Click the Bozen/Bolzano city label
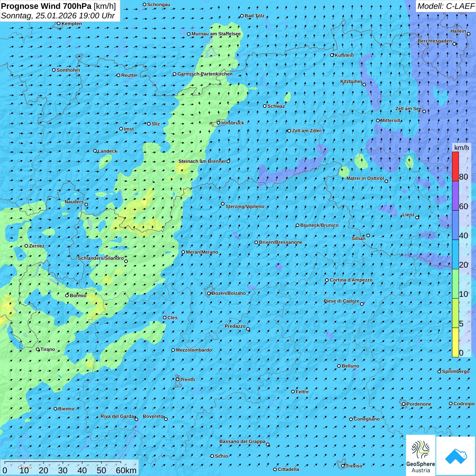Screen dimensions: 476x476 [x=228, y=293]
